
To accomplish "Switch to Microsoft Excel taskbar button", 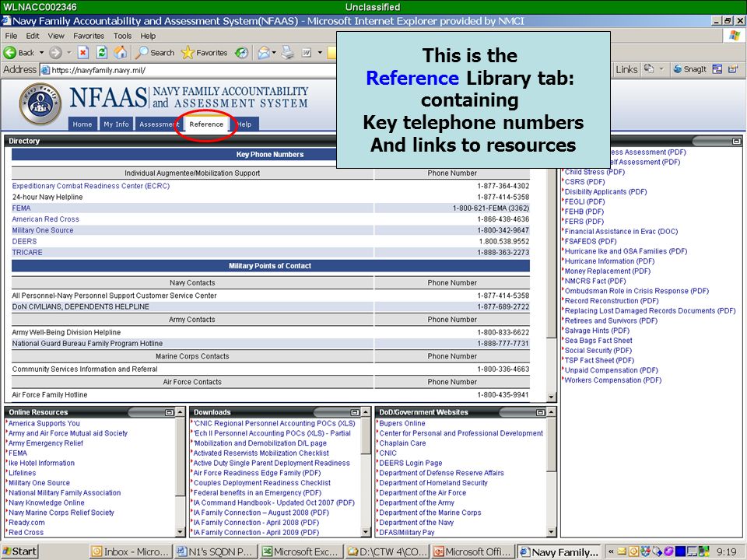I will tap(300, 552).
